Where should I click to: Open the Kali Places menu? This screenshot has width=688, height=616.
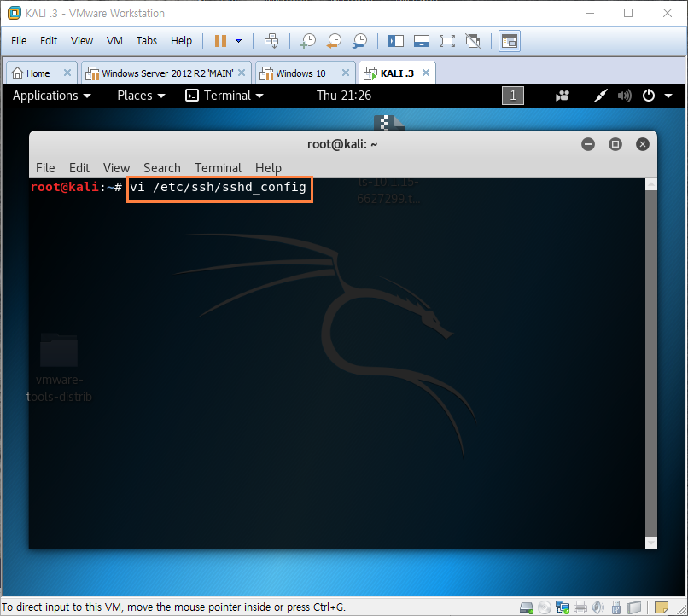tap(141, 96)
